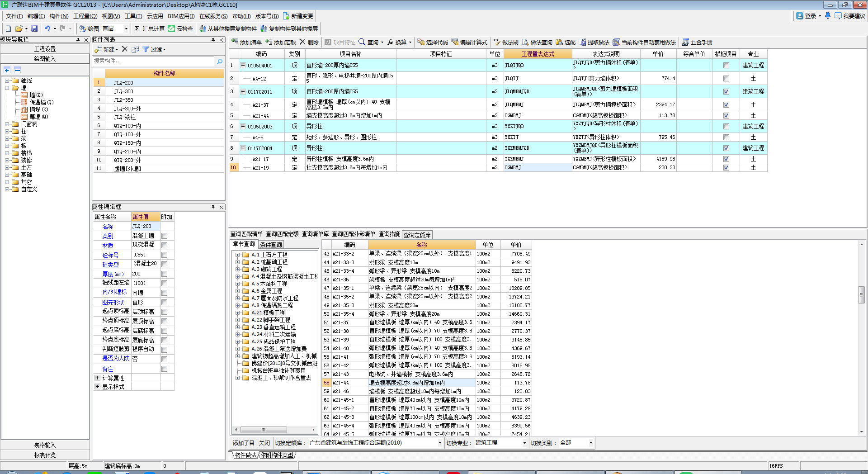
Task: Click 从其他楼层复制构件 toolbar item
Action: [228, 28]
